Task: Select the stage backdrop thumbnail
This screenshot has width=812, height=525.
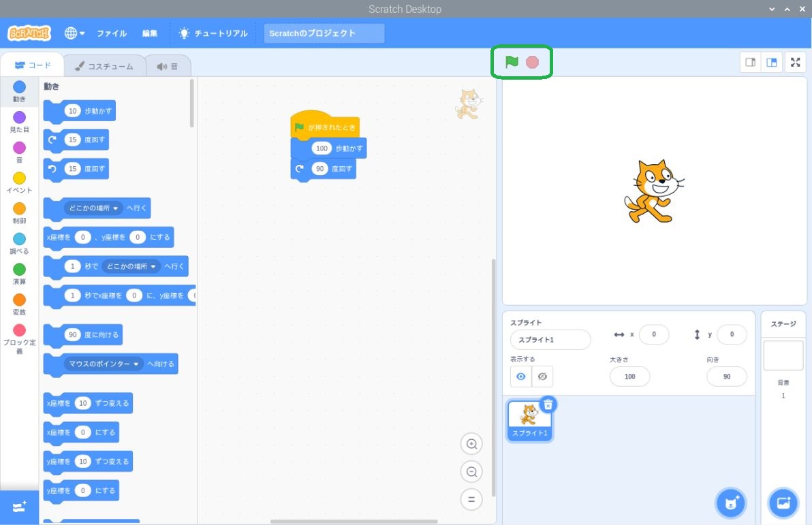Action: (783, 355)
